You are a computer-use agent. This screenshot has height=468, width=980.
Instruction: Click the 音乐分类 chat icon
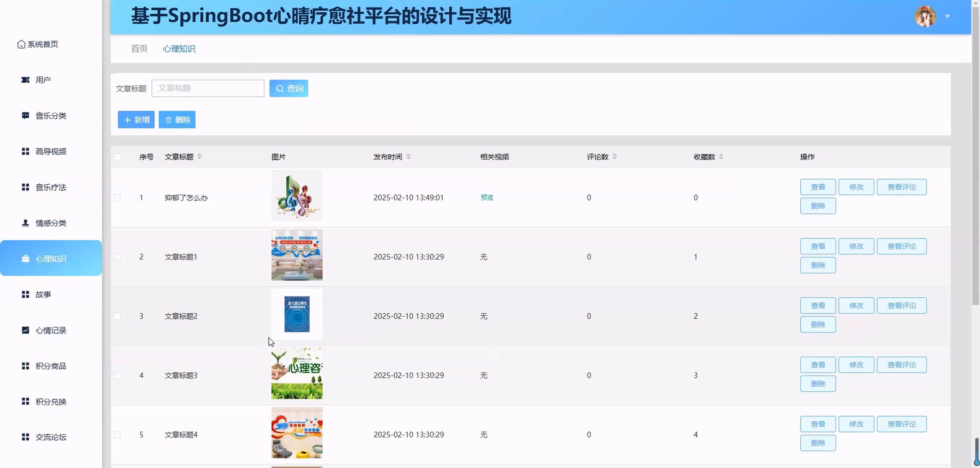[26, 116]
